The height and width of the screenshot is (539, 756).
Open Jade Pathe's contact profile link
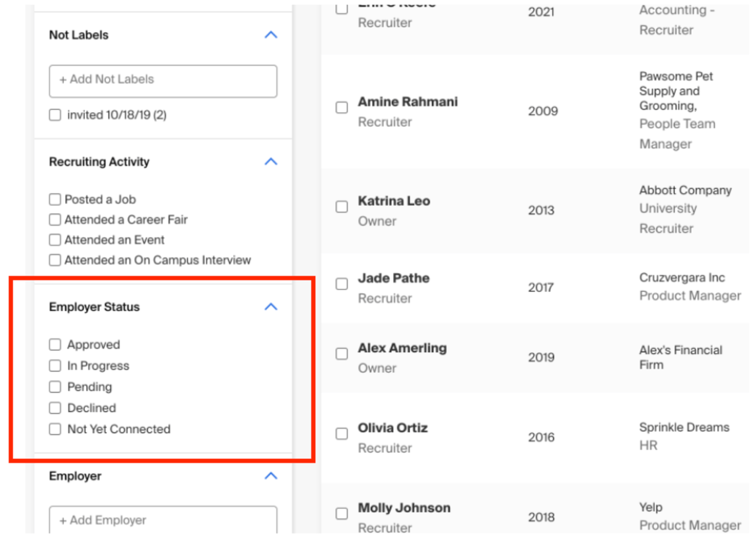pyautogui.click(x=394, y=278)
